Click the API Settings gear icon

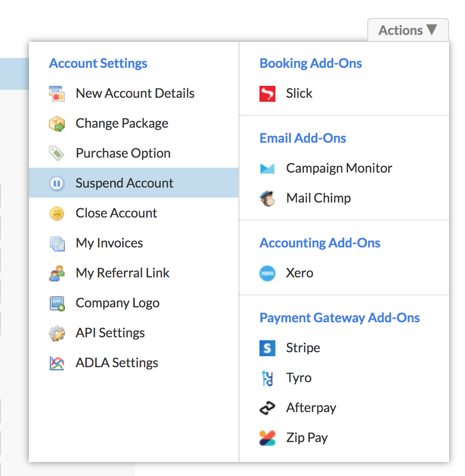click(x=57, y=333)
